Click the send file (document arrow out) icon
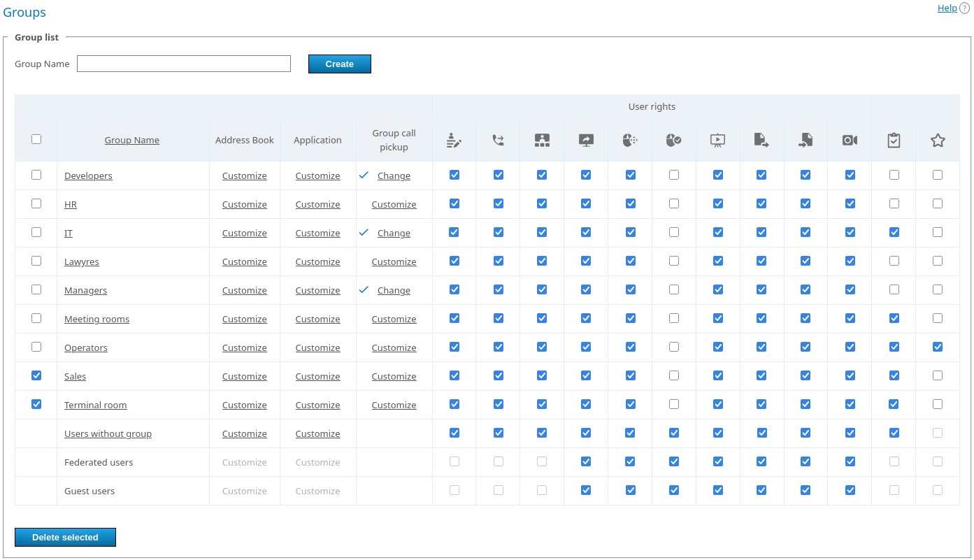 click(761, 141)
